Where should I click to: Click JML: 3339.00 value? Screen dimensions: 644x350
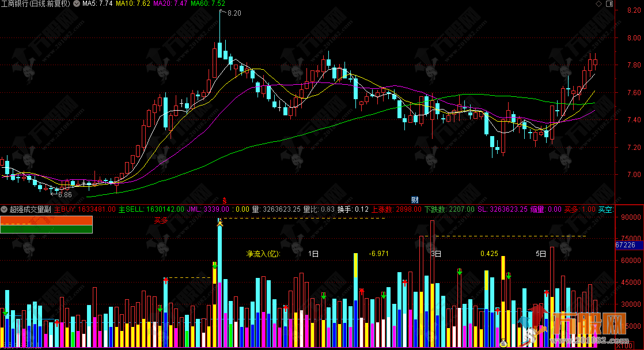click(x=208, y=209)
